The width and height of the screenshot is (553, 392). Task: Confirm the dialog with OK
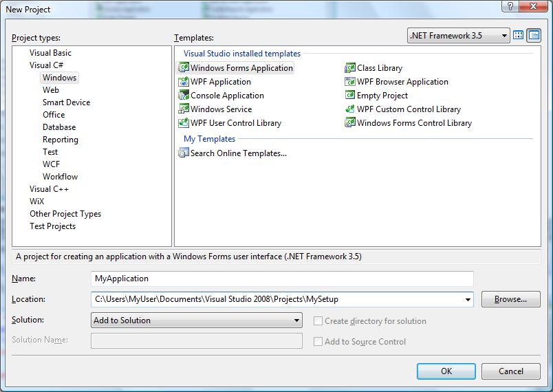[x=446, y=371]
